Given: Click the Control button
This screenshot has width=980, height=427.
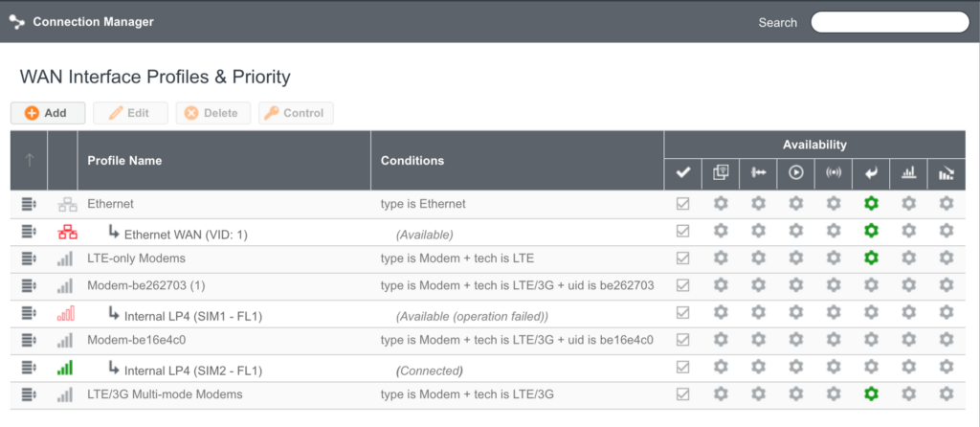Looking at the screenshot, I should [x=296, y=113].
